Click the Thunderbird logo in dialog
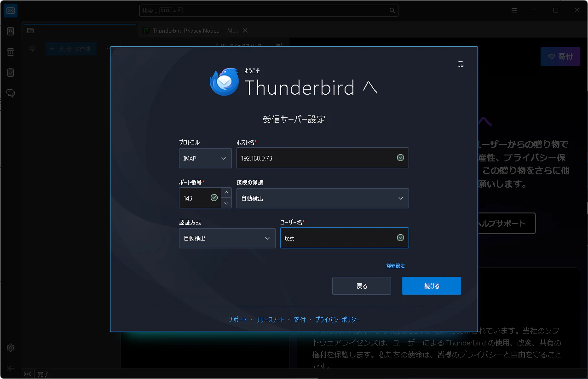 (x=225, y=82)
